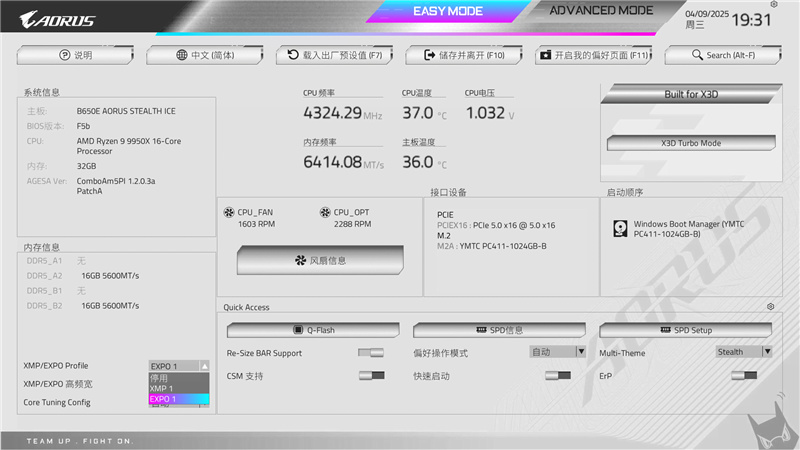The width and height of the screenshot is (800, 450).
Task: Open 偏好操作模式 dropdown set to 自动
Action: pos(557,352)
